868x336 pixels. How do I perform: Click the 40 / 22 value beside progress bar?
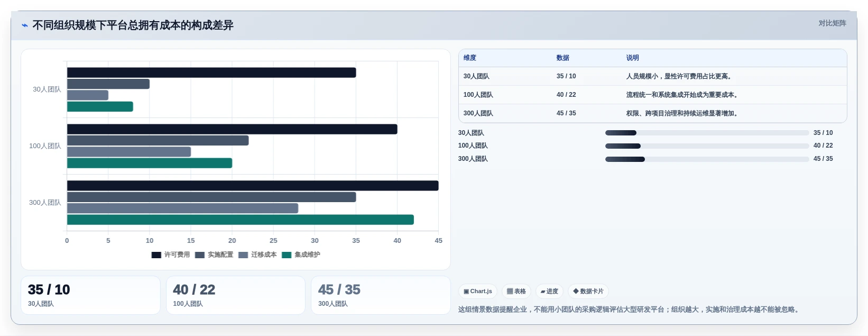pyautogui.click(x=823, y=146)
